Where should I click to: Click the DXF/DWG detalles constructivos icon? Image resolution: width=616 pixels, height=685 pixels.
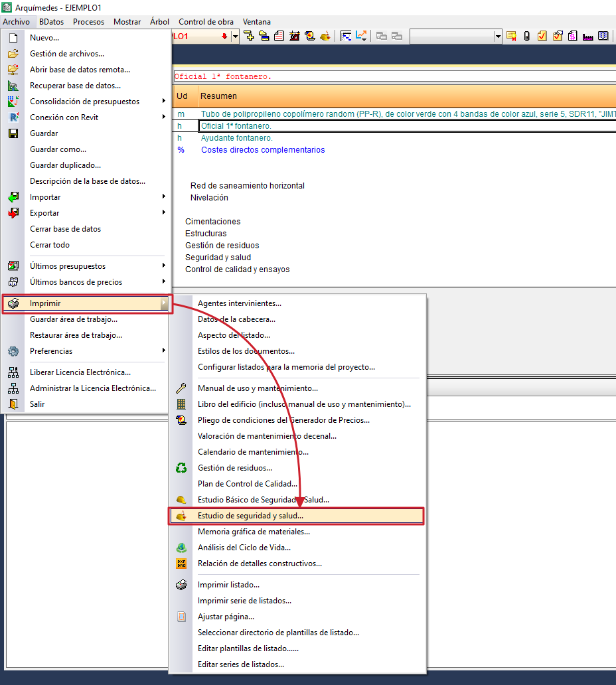[x=181, y=564]
